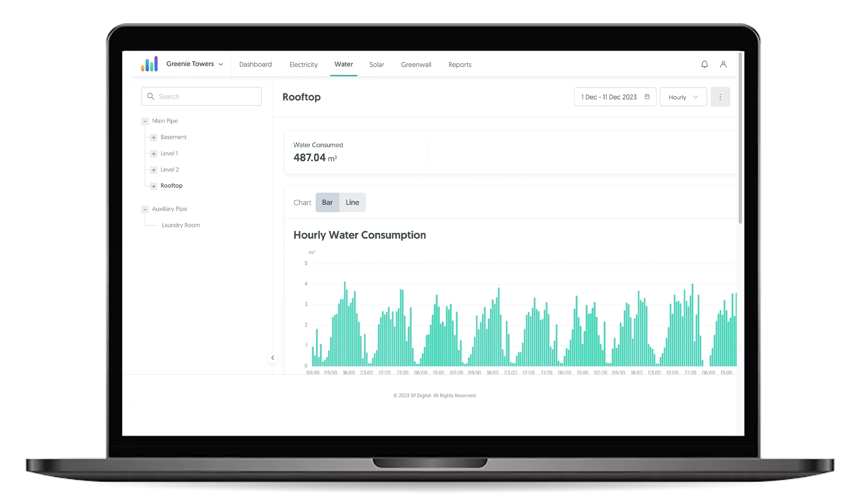Click the SP Digital bar chart logo icon
Viewport: 868px width, 504px height.
[149, 63]
